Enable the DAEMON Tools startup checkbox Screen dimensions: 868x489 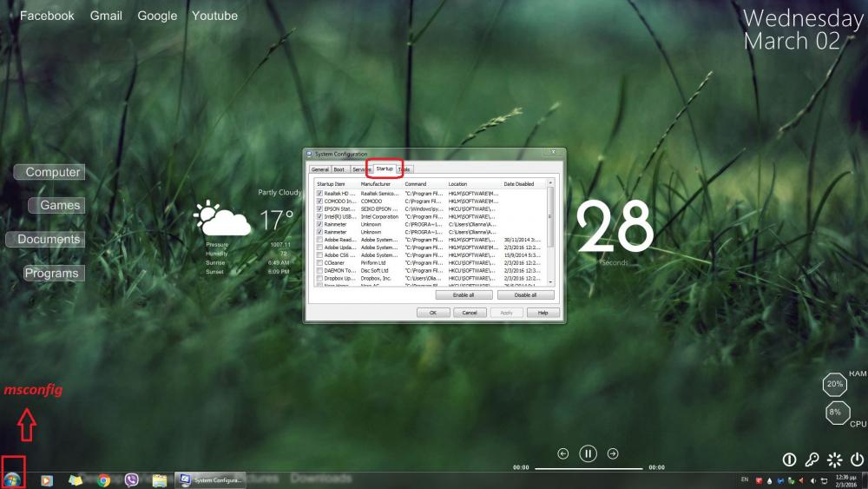point(319,271)
